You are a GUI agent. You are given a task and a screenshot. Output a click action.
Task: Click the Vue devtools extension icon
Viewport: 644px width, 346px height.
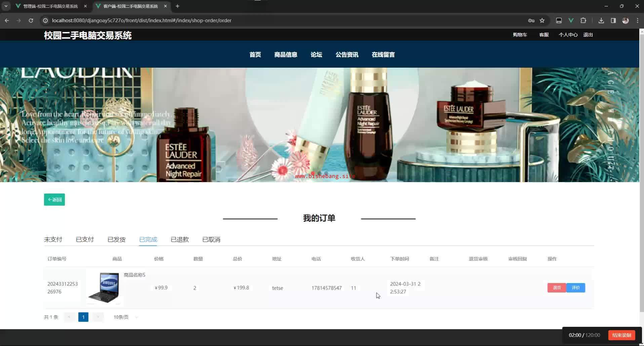[571, 21]
